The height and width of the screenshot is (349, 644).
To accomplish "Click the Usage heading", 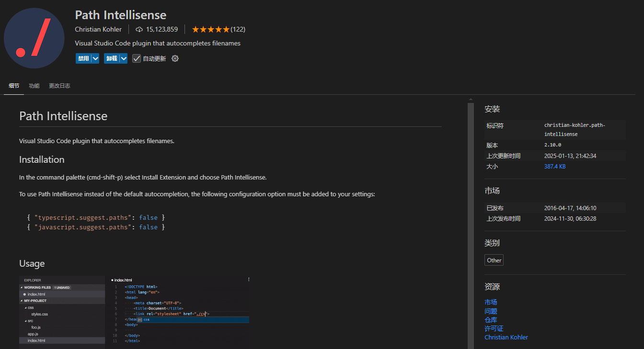I will tap(32, 263).
